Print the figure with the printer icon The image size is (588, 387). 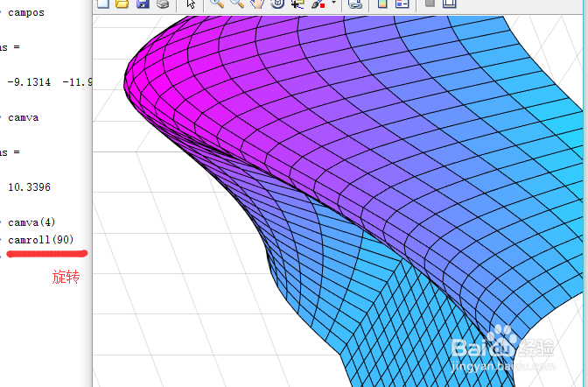click(x=163, y=4)
